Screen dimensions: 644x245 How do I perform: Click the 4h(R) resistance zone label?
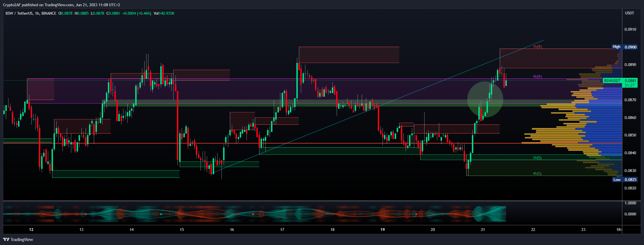pyautogui.click(x=537, y=77)
